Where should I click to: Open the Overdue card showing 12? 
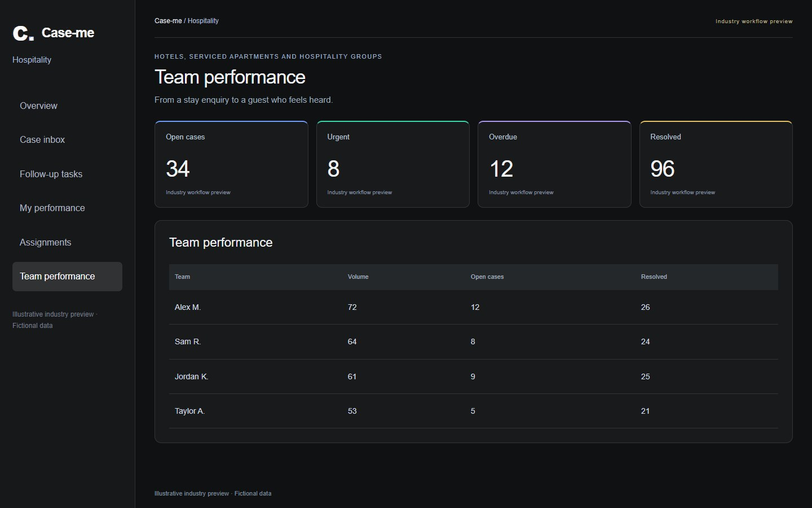(x=554, y=164)
